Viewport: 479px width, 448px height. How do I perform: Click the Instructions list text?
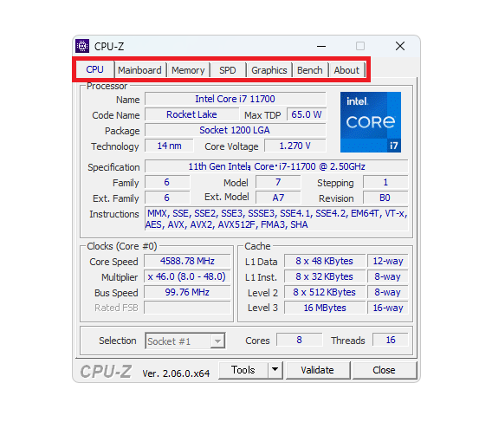276,219
